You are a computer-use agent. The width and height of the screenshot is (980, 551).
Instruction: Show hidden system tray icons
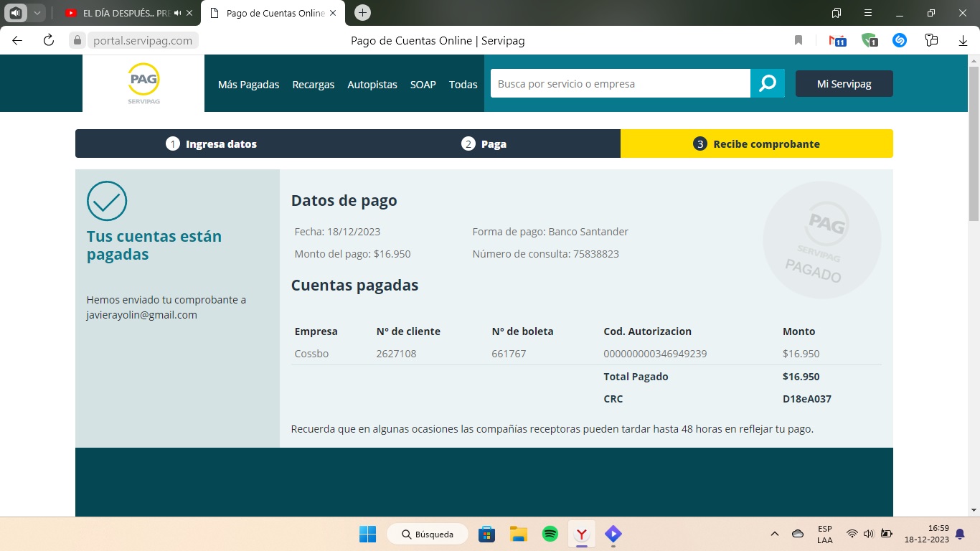(x=775, y=534)
